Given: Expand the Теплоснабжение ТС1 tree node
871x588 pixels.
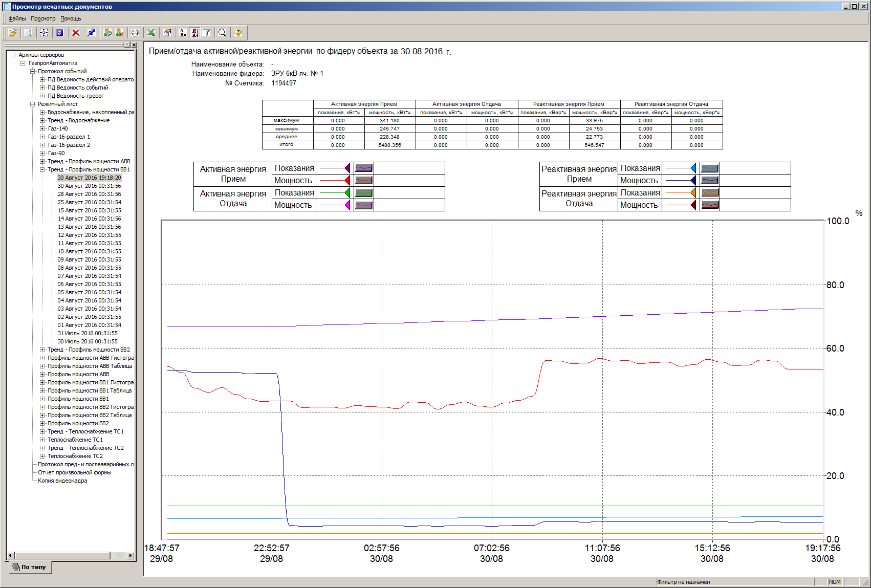Looking at the screenshot, I should coord(42,440).
